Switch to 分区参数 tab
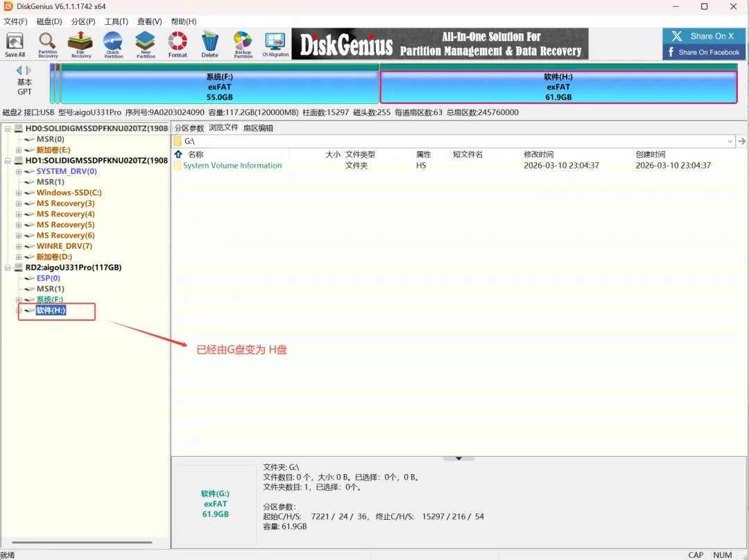Screen dimensions: 749x560 pos(189,128)
